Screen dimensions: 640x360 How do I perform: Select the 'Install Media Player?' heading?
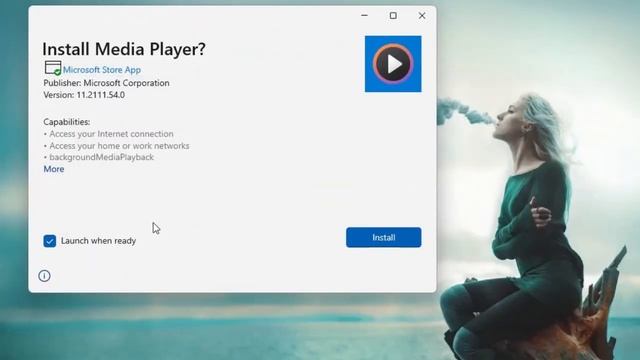click(124, 49)
